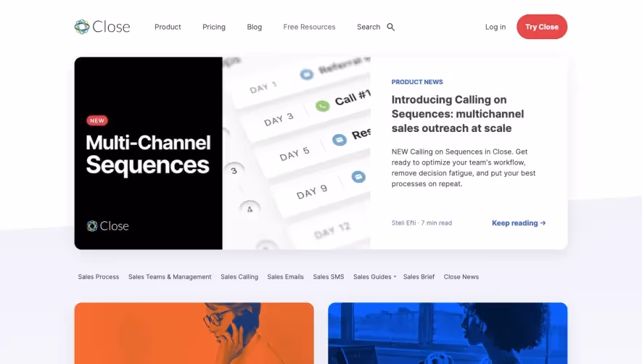This screenshot has height=364, width=642.
Task: Select the Close News category
Action: [461, 277]
